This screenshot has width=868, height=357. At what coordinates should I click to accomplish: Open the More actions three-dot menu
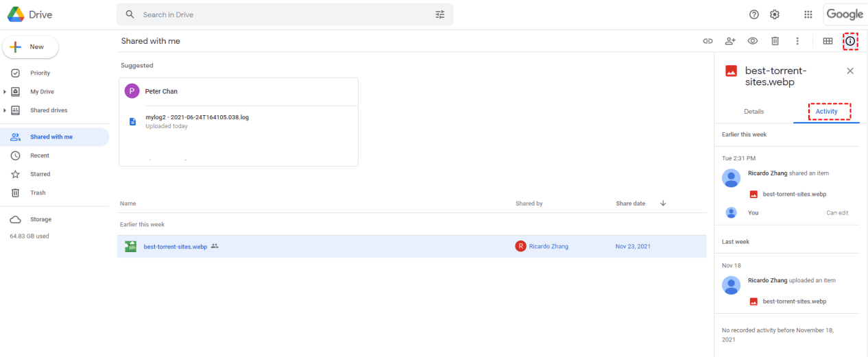[797, 41]
